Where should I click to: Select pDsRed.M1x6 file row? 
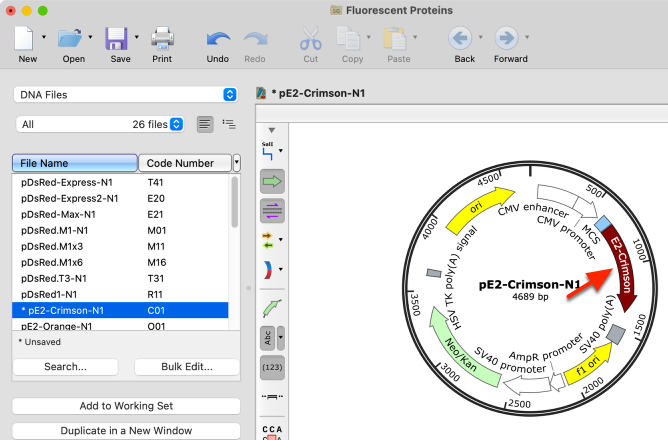[120, 262]
